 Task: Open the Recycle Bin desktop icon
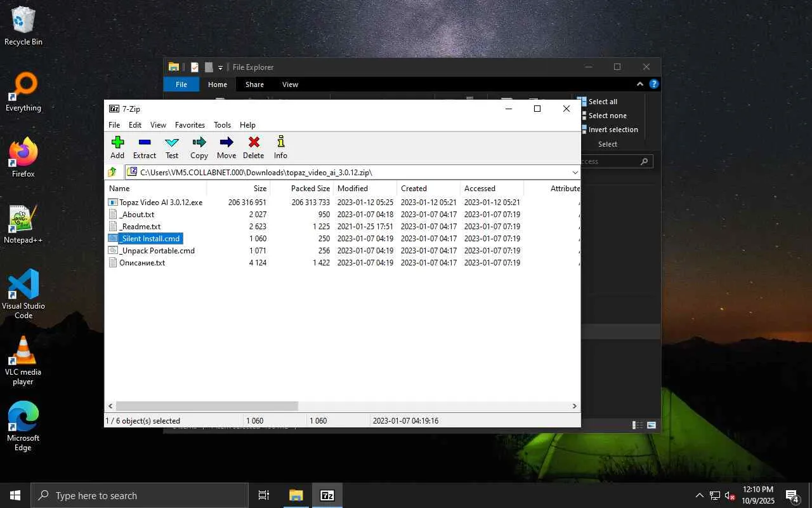23,26
